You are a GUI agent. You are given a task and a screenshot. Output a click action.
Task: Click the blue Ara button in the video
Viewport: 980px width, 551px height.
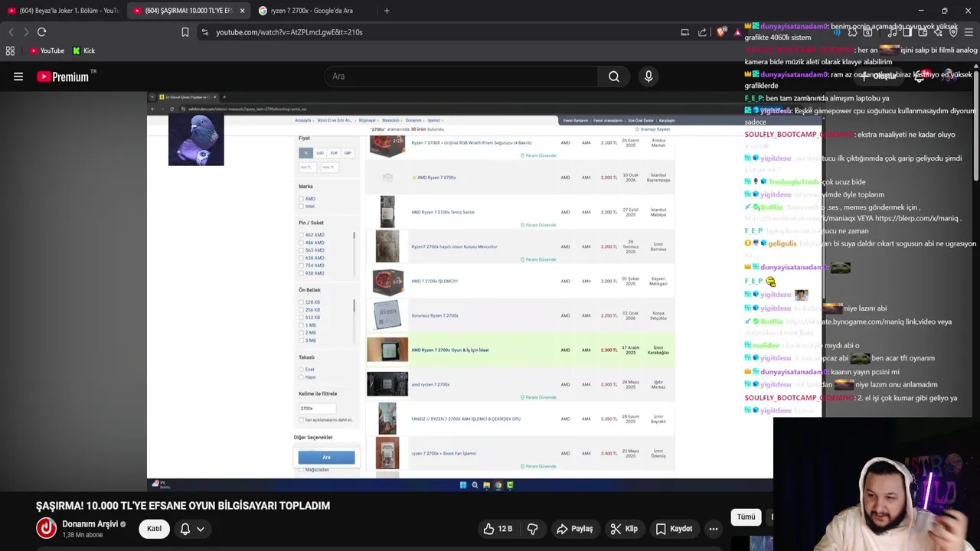[x=326, y=458]
